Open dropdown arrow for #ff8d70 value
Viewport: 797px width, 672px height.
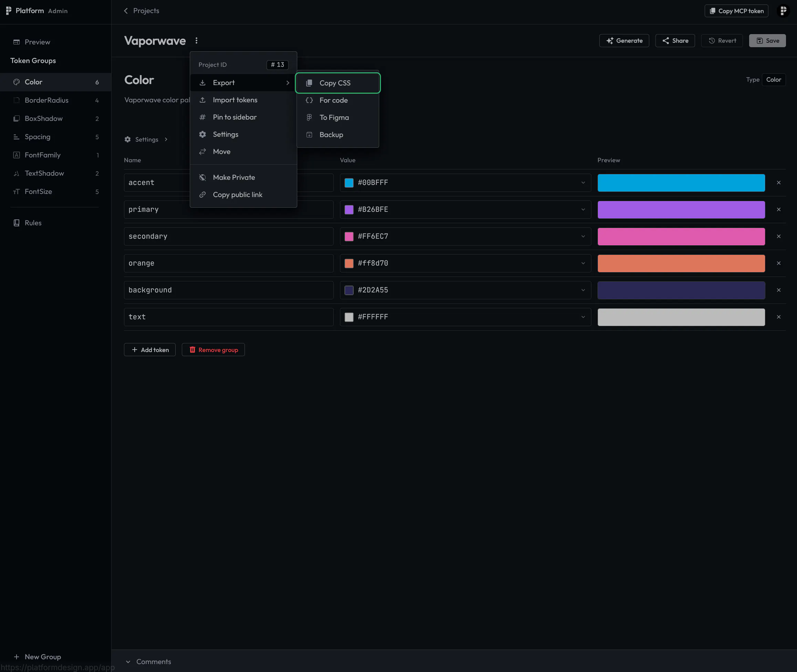583,263
